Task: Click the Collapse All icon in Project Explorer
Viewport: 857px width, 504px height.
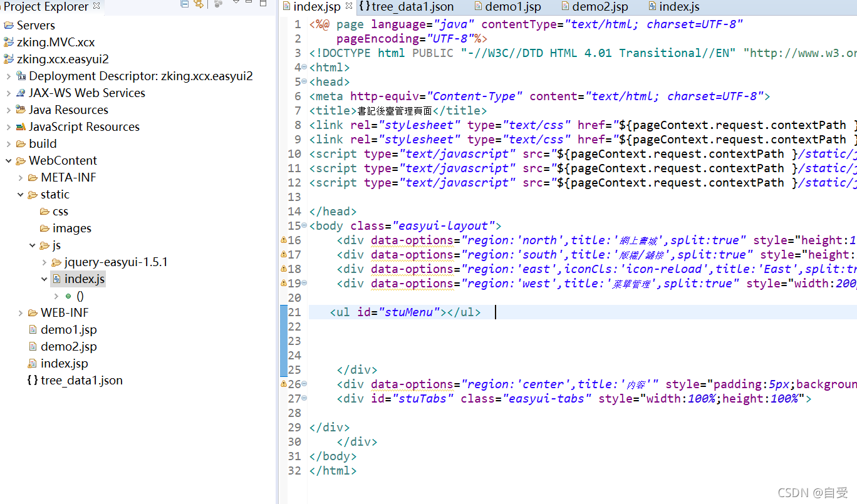Action: click(x=184, y=4)
